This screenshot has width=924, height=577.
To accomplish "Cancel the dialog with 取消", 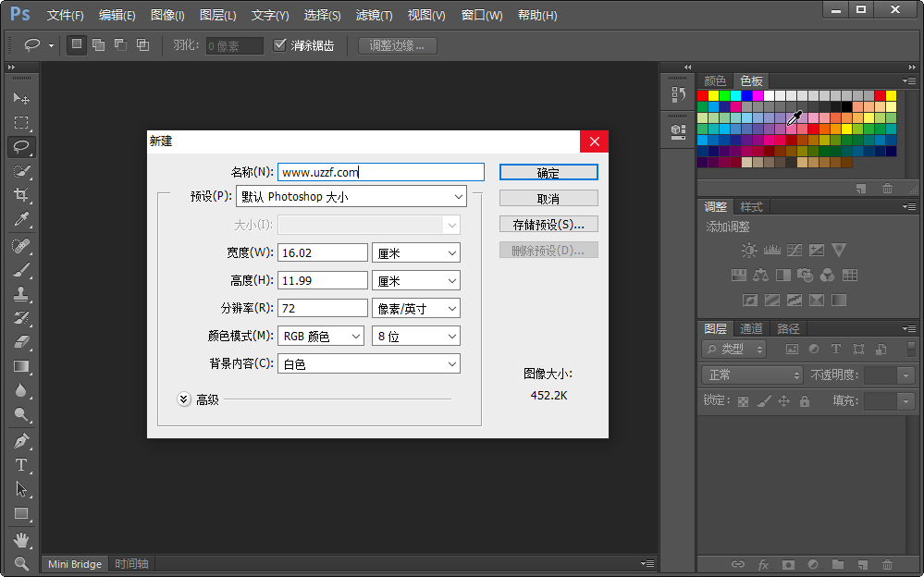I will (548, 198).
